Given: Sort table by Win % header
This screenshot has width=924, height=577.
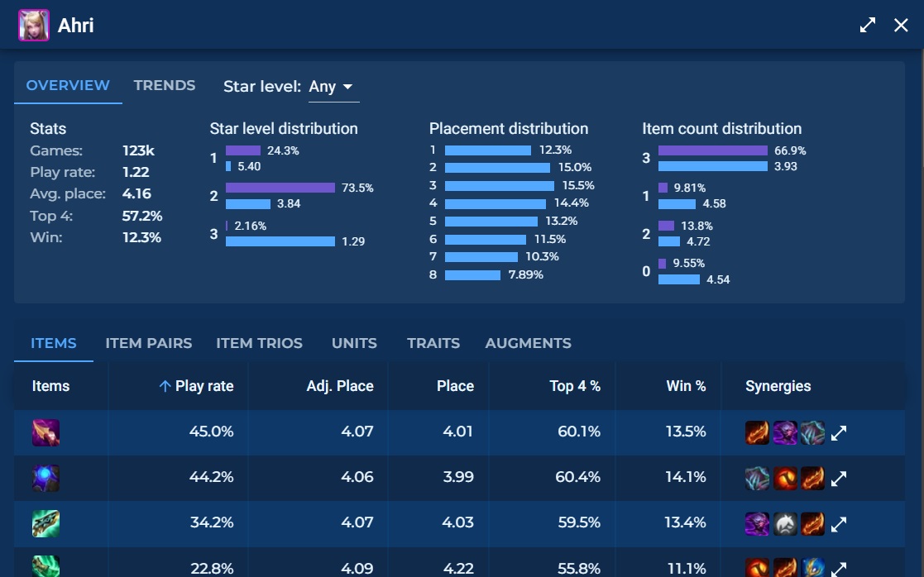Looking at the screenshot, I should click(x=686, y=386).
